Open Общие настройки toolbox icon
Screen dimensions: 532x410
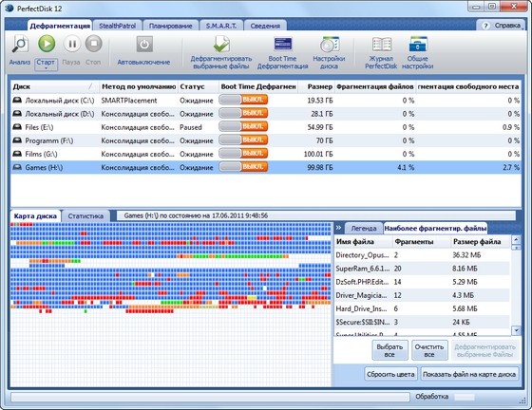[x=418, y=45]
